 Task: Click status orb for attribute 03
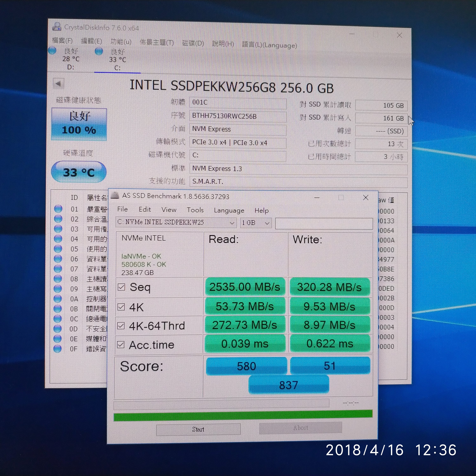click(x=58, y=229)
